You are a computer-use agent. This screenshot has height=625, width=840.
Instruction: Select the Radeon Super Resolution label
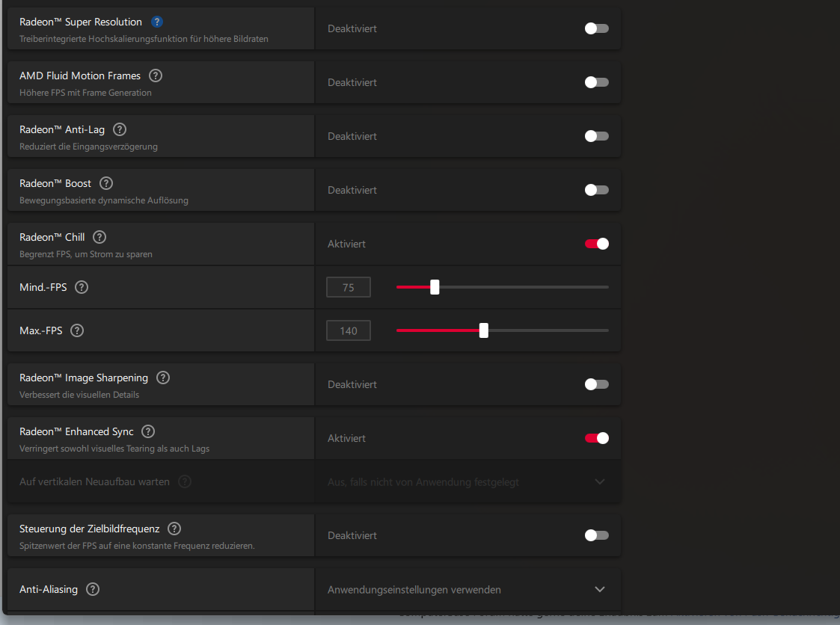click(x=80, y=22)
